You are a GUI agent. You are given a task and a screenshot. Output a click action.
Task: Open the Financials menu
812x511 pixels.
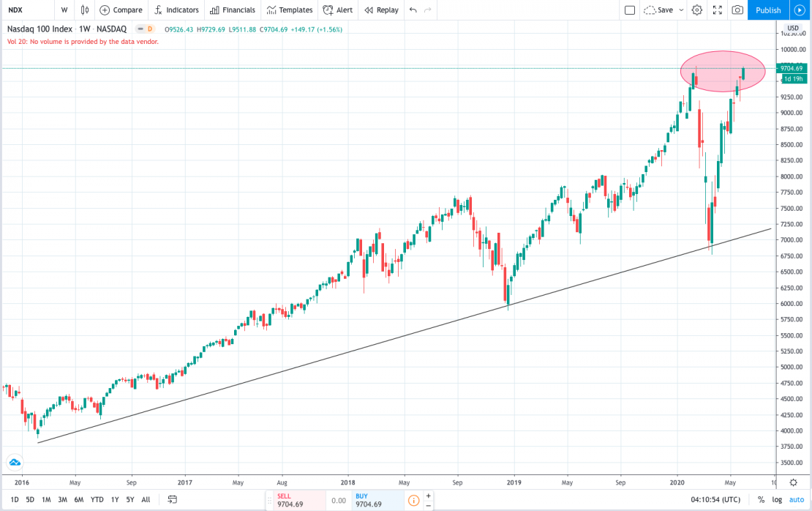pyautogui.click(x=233, y=10)
